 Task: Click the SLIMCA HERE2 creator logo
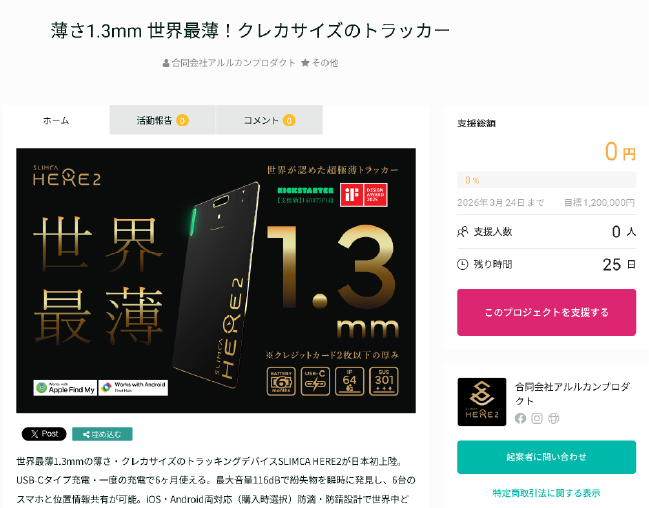click(482, 402)
